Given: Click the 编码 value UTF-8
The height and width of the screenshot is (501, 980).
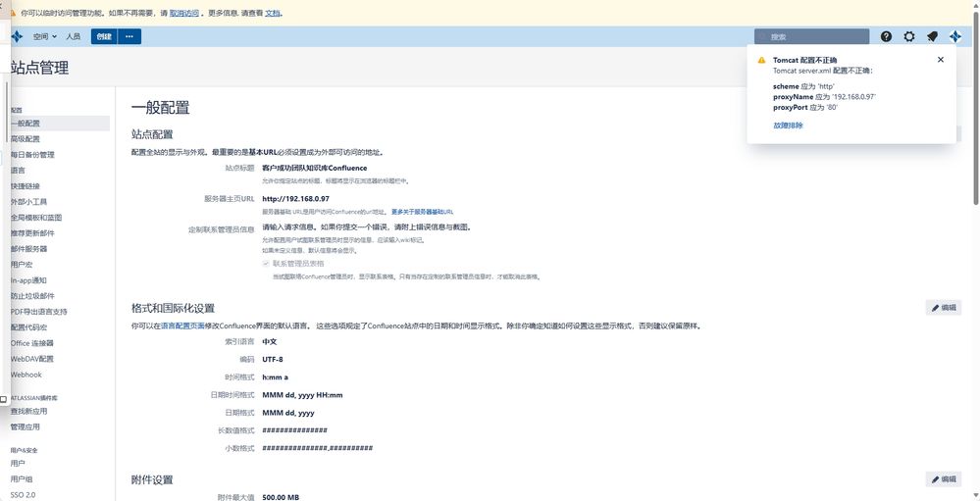Looking at the screenshot, I should pyautogui.click(x=273, y=359).
